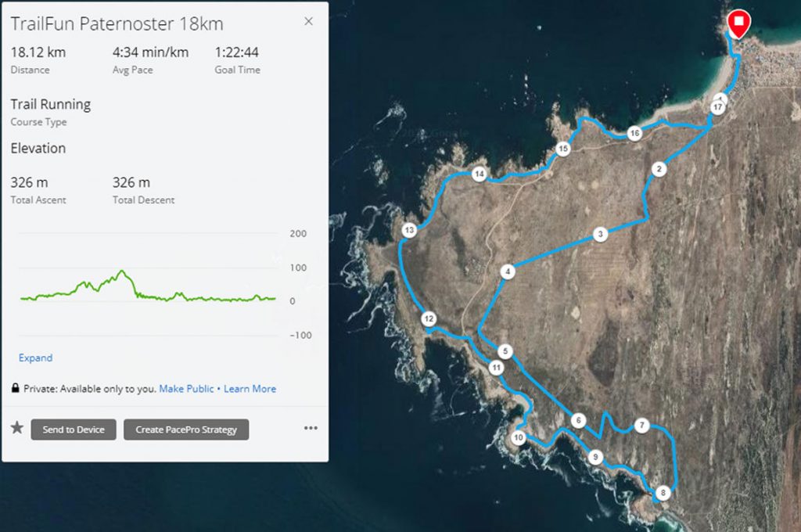Select kilometer marker 13 on route
The image size is (801, 532).
click(409, 230)
